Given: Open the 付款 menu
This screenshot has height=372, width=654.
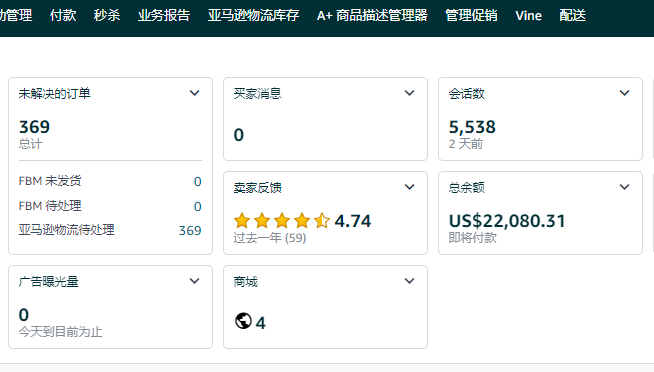Looking at the screenshot, I should (x=63, y=15).
